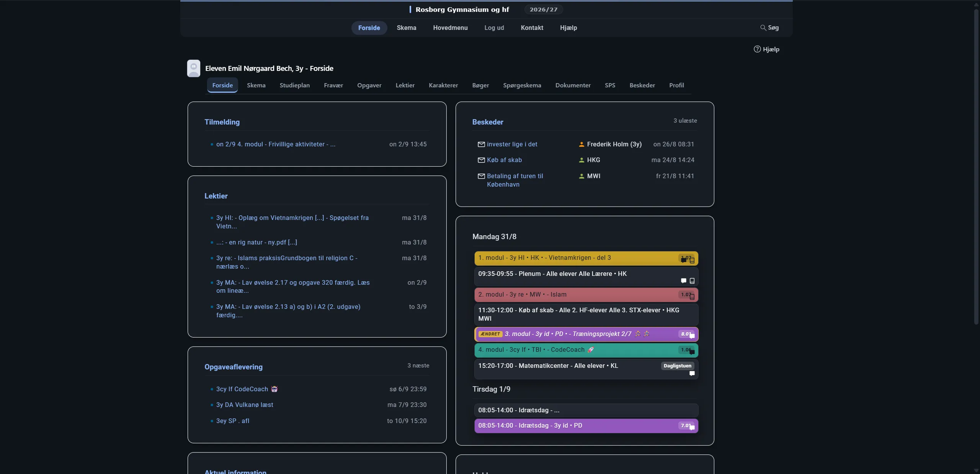Click the green person icon next to MWI
Viewport: 980px width, 474px height.
pyautogui.click(x=581, y=176)
